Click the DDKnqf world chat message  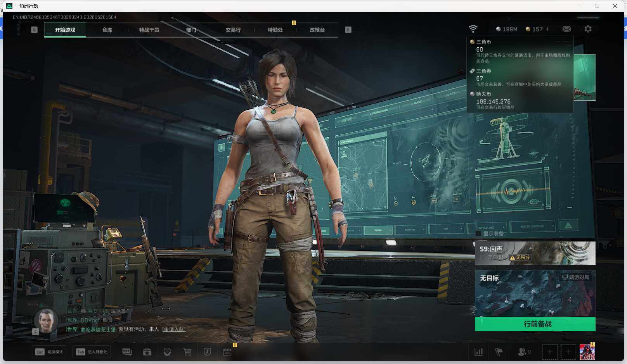89,320
